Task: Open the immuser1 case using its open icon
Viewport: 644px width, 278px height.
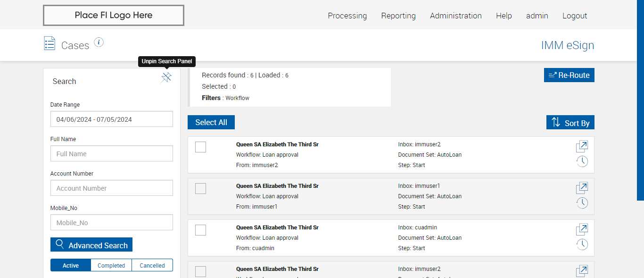Action: 582,188
